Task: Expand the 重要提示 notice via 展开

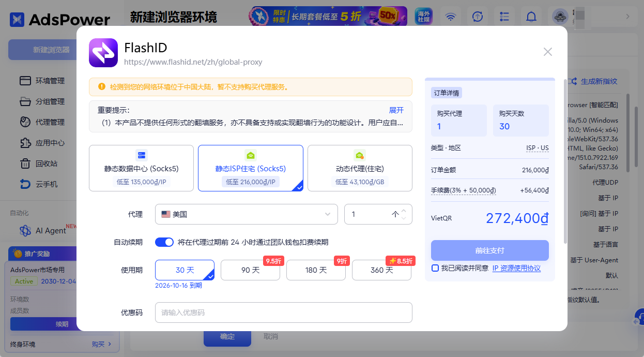Action: click(x=396, y=110)
